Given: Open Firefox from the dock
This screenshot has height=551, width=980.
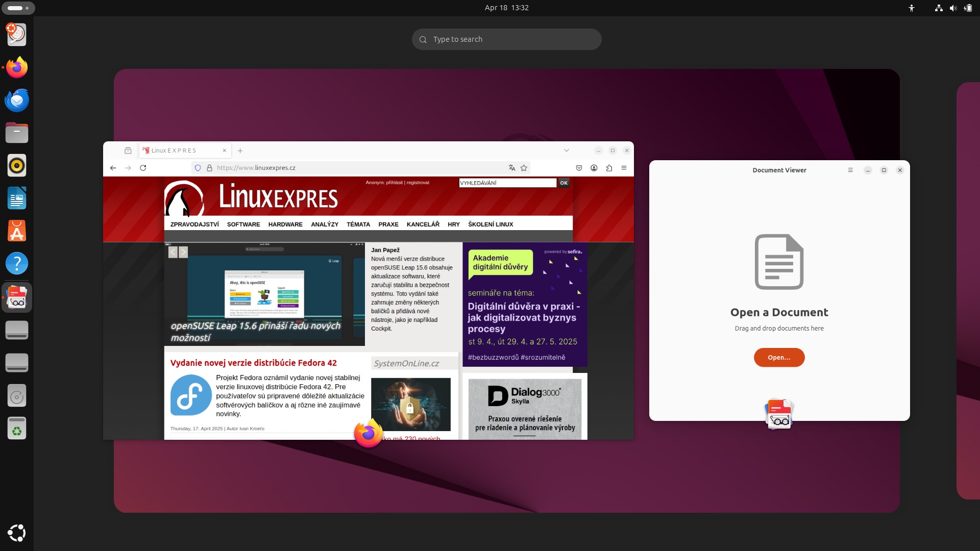Looking at the screenshot, I should 17,67.
